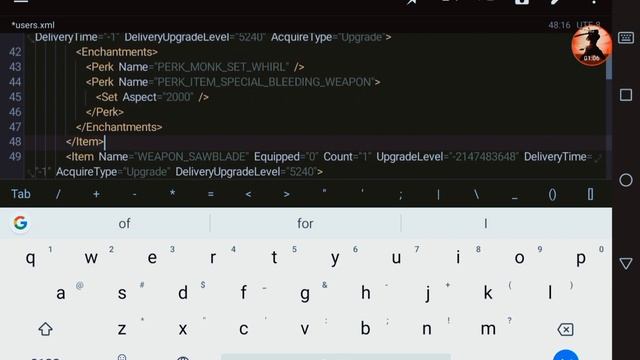Tap the k key
The width and height of the screenshot is (640, 360).
point(488,292)
